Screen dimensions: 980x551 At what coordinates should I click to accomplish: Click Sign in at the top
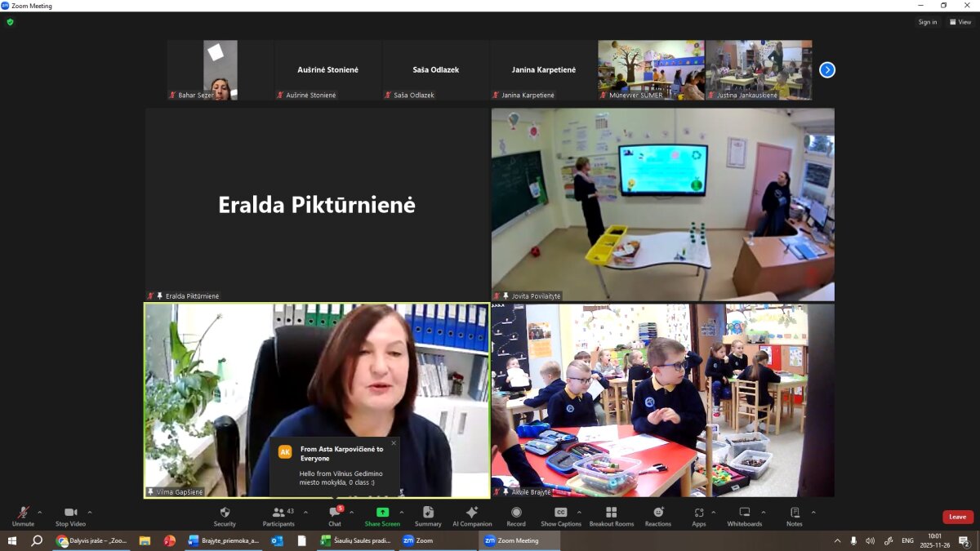pyautogui.click(x=928, y=22)
